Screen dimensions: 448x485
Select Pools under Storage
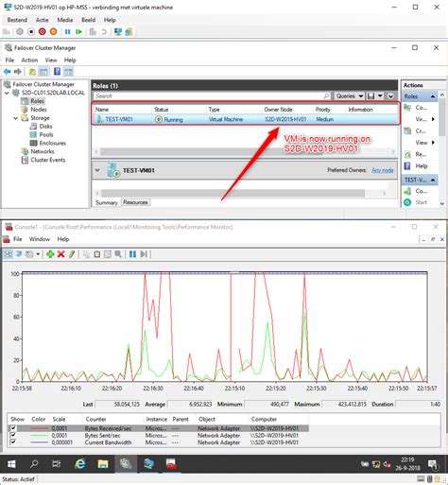pos(46,134)
